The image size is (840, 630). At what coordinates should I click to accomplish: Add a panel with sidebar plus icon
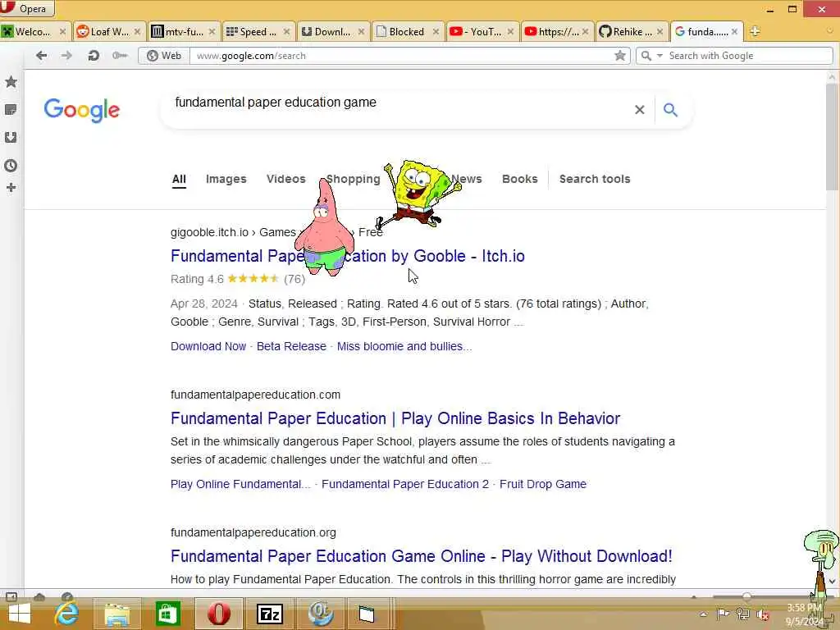pos(11,188)
